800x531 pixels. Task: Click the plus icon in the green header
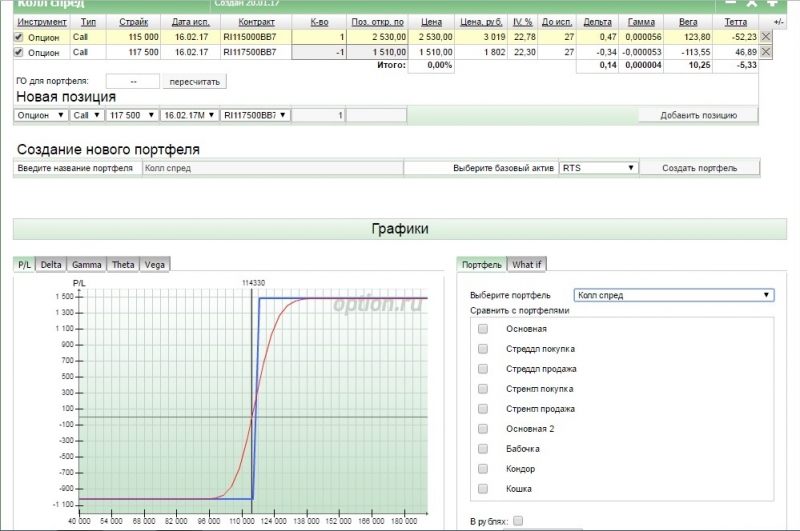pyautogui.click(x=772, y=3)
